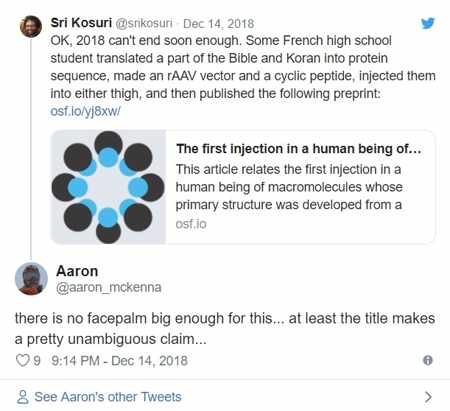The width and height of the screenshot is (450, 411).
Task: Open the link card title 'The first injection in a human being'
Action: click(x=299, y=149)
